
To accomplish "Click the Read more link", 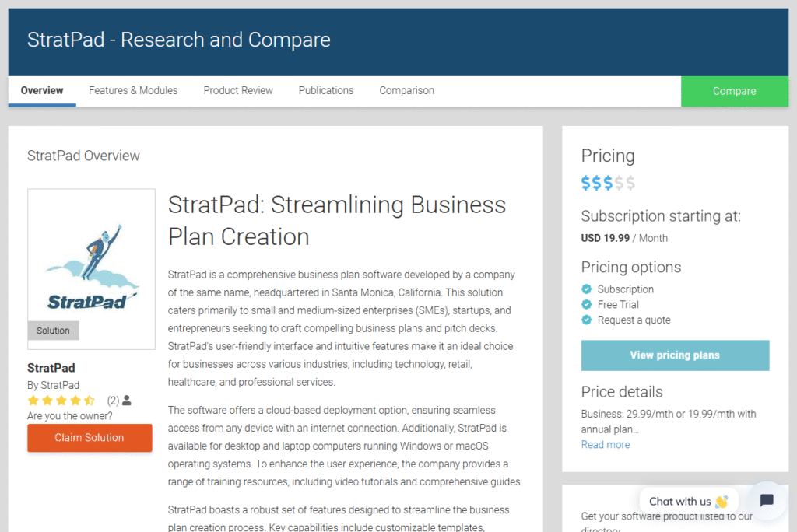I will coord(606,445).
